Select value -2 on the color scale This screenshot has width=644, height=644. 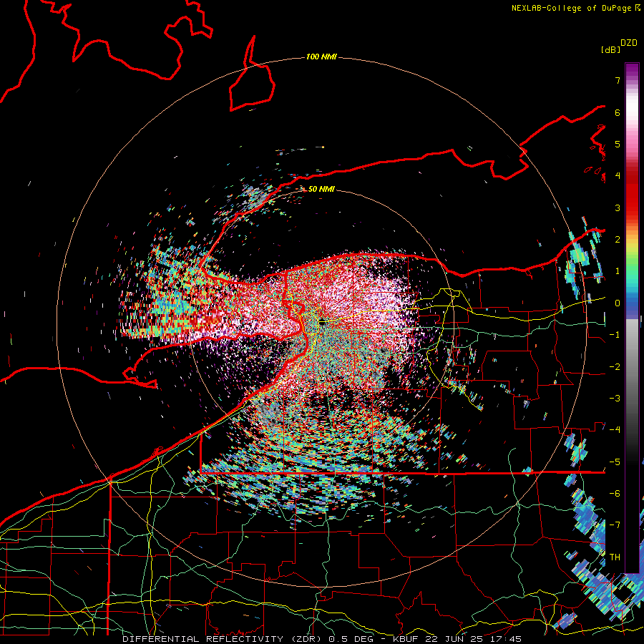[x=615, y=367]
